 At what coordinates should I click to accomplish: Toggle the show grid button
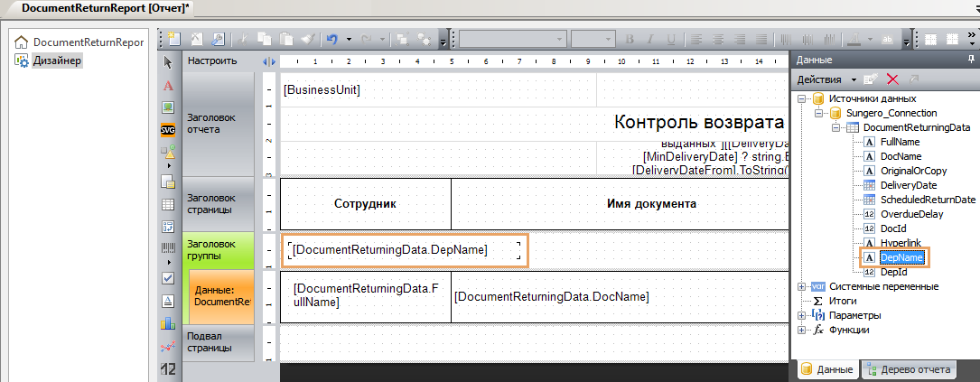pyautogui.click(x=930, y=40)
